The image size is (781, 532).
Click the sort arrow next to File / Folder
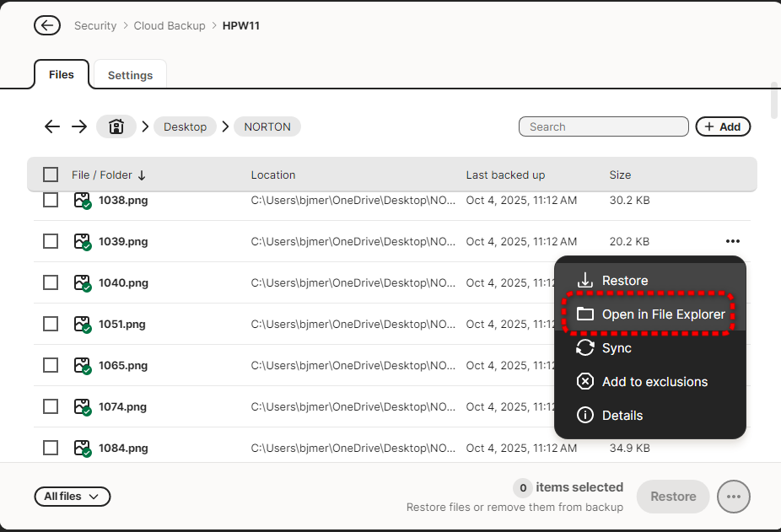click(x=142, y=175)
